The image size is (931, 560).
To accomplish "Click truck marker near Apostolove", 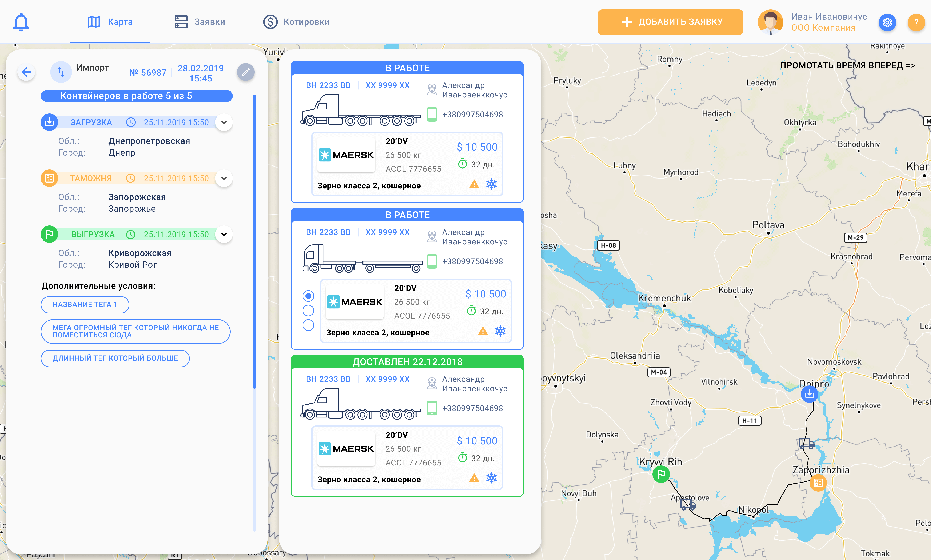I will pos(688,505).
